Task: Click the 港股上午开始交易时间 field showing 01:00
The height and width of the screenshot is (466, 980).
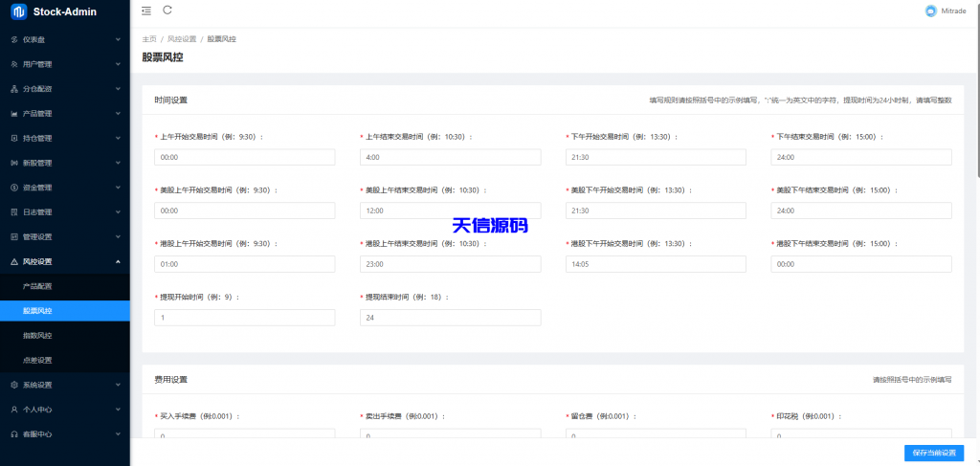Action: pos(244,264)
